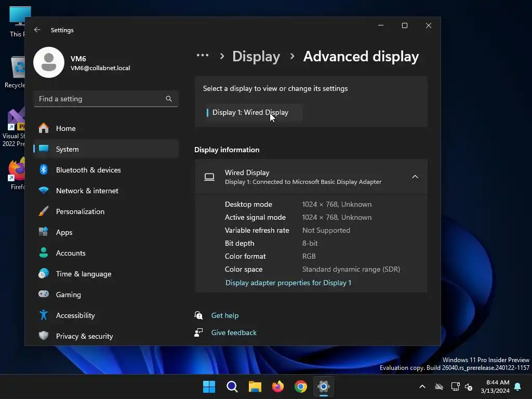Click the Settings gear on the taskbar

coord(324,387)
